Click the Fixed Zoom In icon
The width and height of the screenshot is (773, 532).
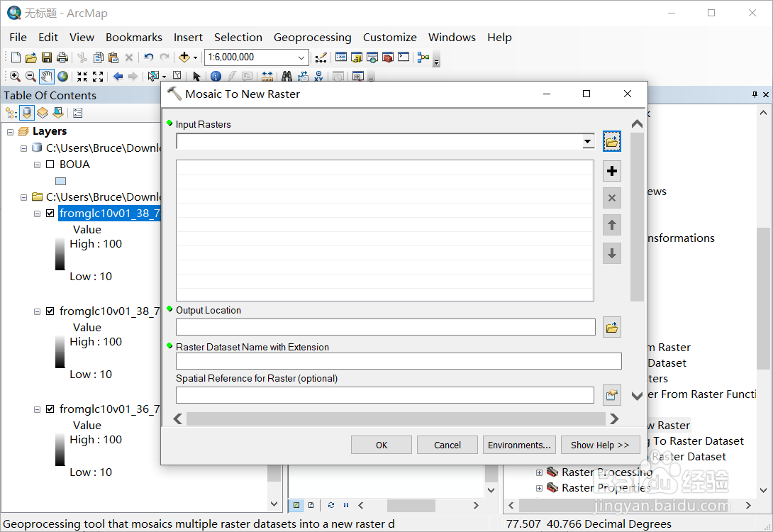(x=82, y=77)
